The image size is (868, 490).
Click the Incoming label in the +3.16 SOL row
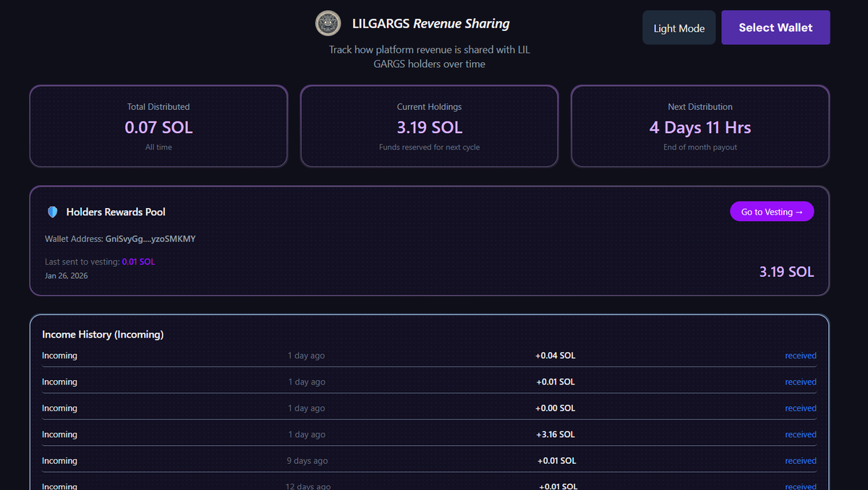pyautogui.click(x=59, y=434)
